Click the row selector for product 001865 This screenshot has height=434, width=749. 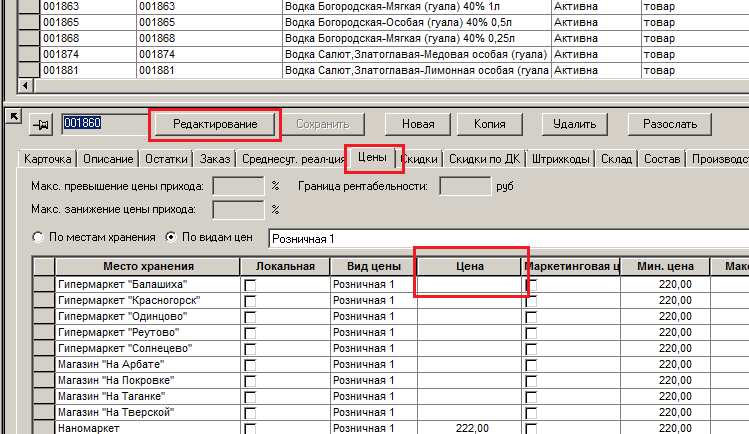click(x=29, y=22)
